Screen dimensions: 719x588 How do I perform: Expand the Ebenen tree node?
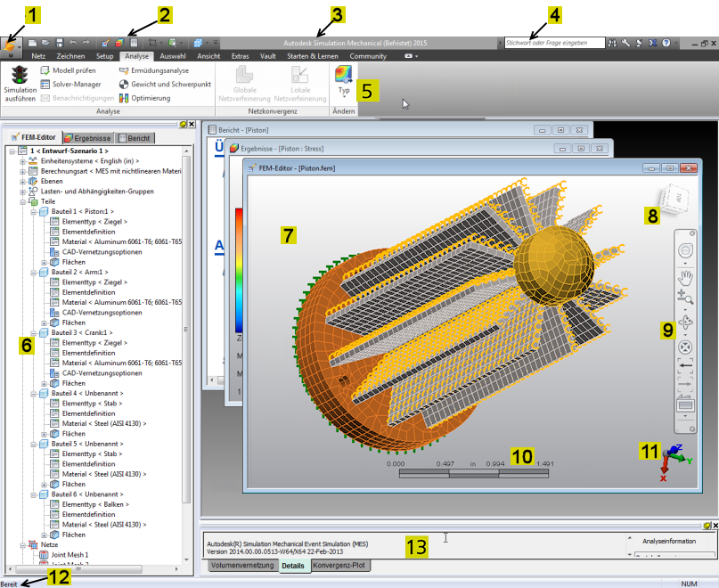click(22, 182)
